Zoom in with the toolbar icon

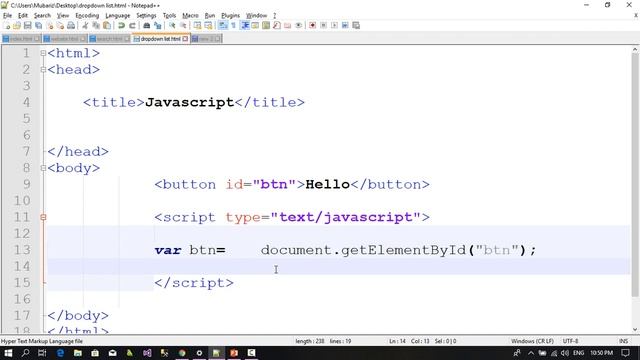(x=172, y=26)
